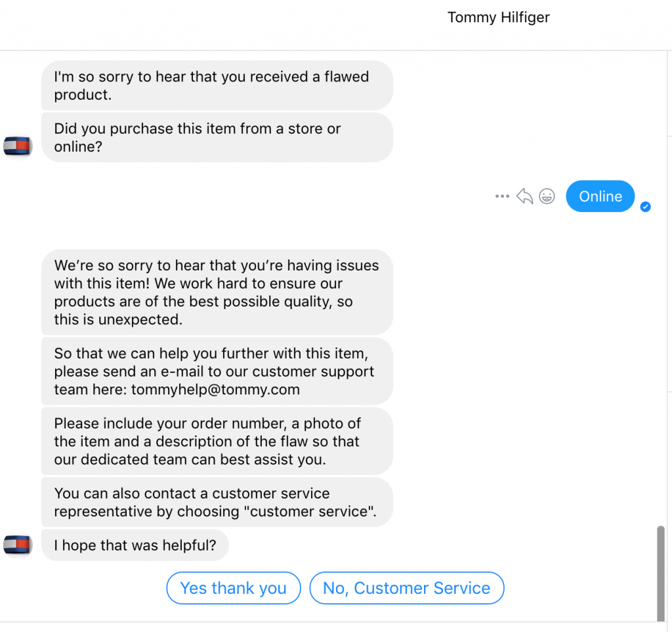Select the 'contact a customer service representative' message
The width and height of the screenshot is (672, 632).
point(217,502)
